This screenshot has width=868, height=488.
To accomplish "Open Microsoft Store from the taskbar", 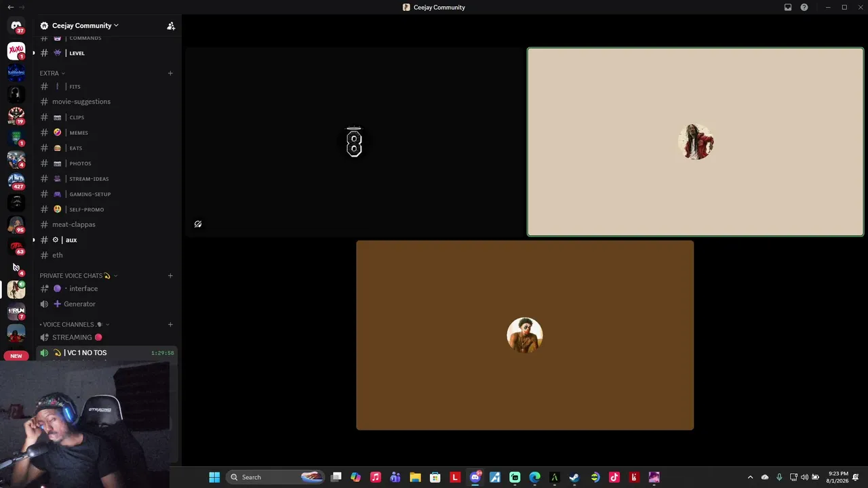I will [435, 477].
